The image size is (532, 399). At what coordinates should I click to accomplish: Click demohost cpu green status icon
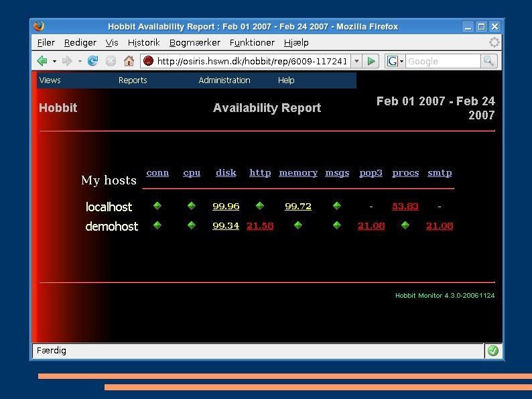pyautogui.click(x=192, y=225)
